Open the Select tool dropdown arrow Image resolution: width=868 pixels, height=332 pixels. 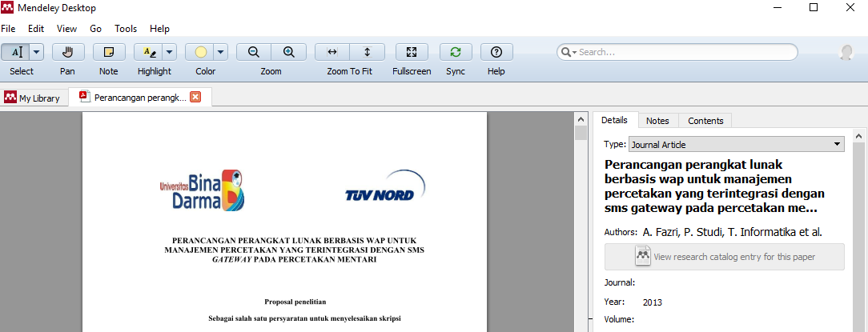[37, 52]
